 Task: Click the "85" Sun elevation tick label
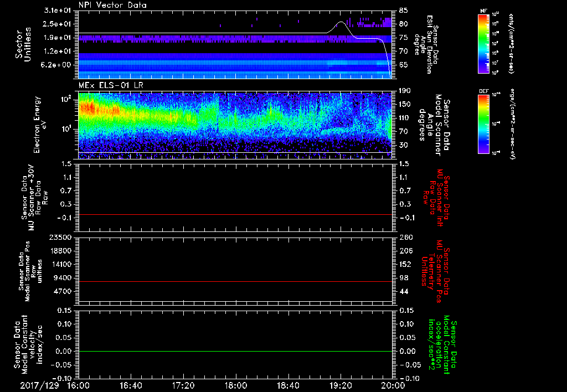pos(404,11)
